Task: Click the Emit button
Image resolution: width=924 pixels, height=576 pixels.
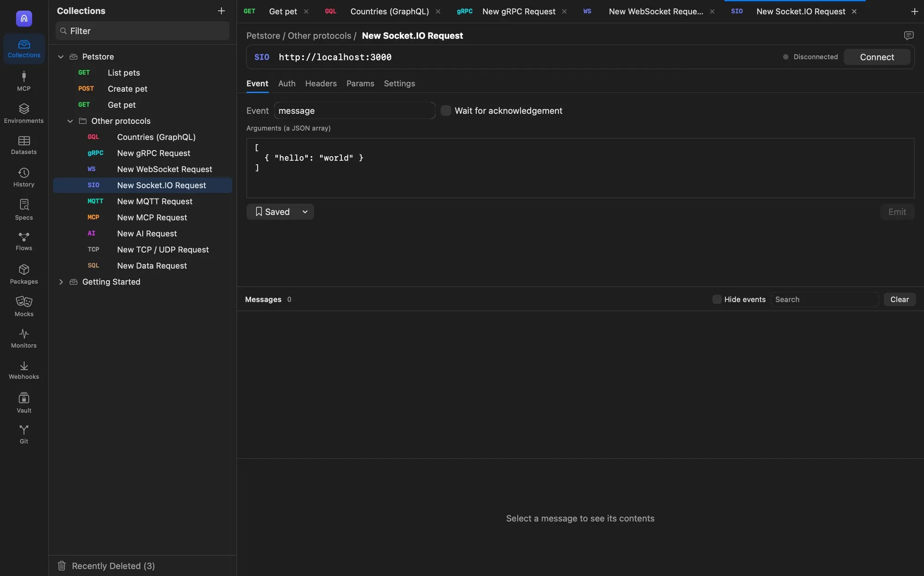Action: pyautogui.click(x=897, y=212)
